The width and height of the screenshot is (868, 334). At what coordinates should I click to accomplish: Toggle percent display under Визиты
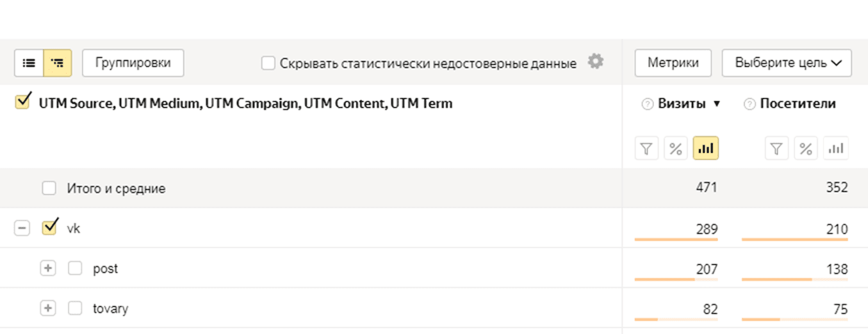click(x=675, y=149)
